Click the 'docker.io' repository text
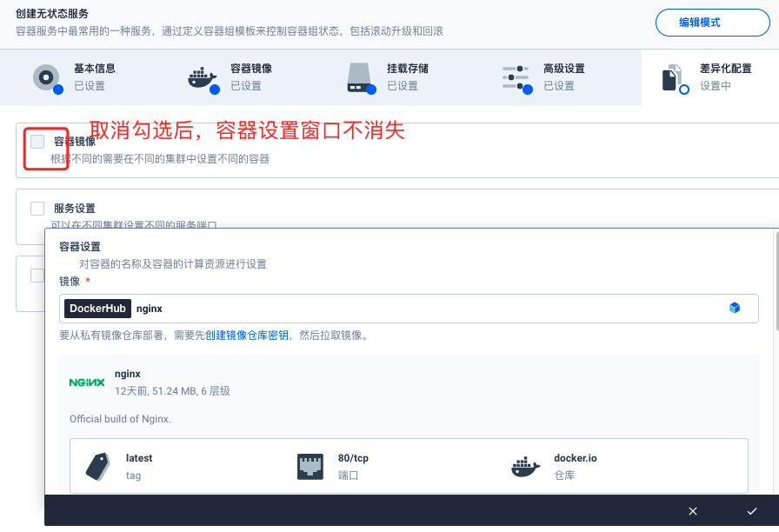The height and width of the screenshot is (532, 779). coord(576,458)
